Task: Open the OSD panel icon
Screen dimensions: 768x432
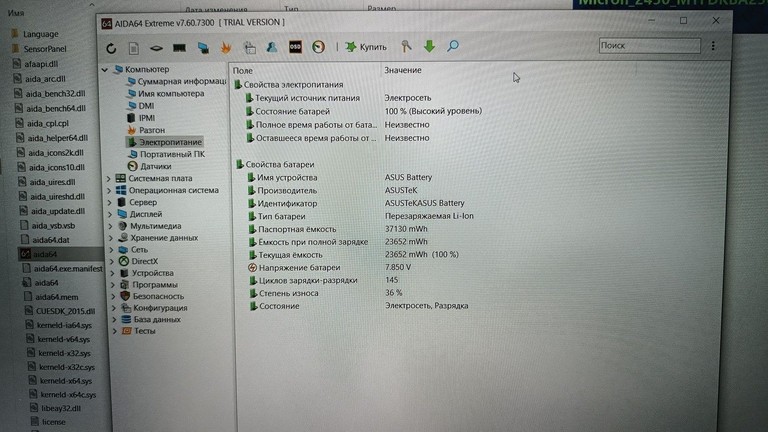Action: coord(295,47)
